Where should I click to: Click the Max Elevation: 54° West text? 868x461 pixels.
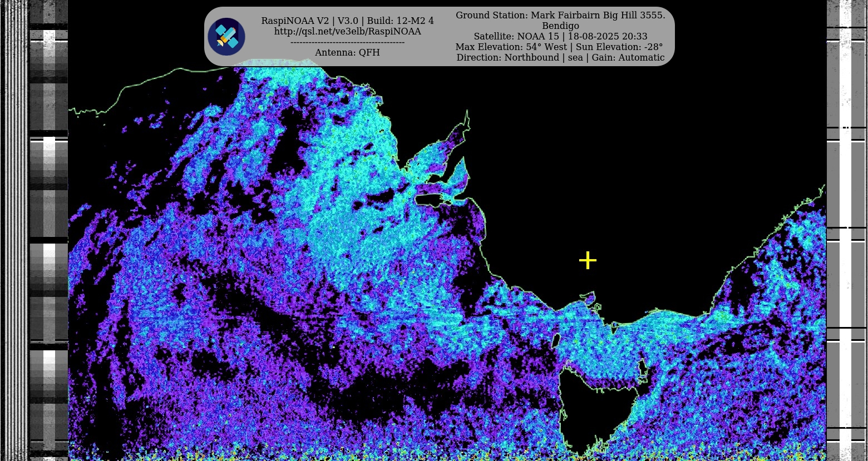[x=511, y=47]
